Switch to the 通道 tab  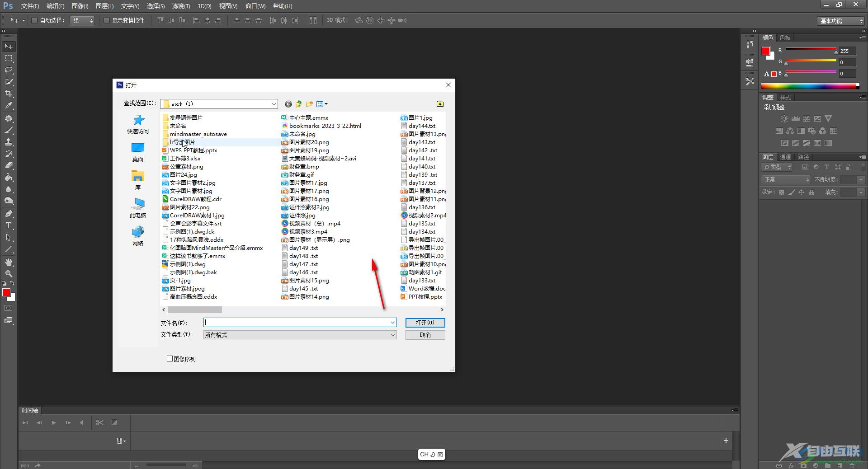tap(785, 157)
